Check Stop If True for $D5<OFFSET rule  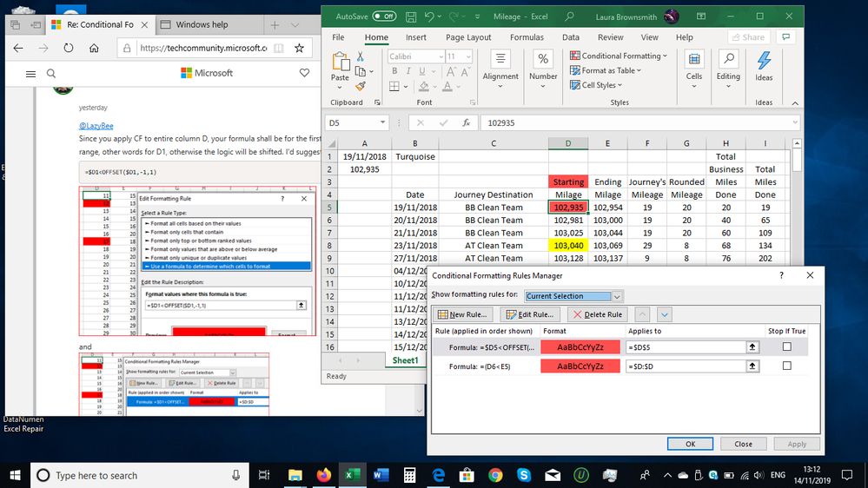click(x=786, y=347)
